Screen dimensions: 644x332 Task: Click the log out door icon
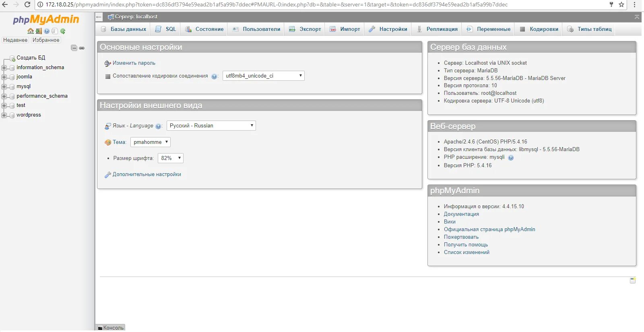tap(39, 31)
